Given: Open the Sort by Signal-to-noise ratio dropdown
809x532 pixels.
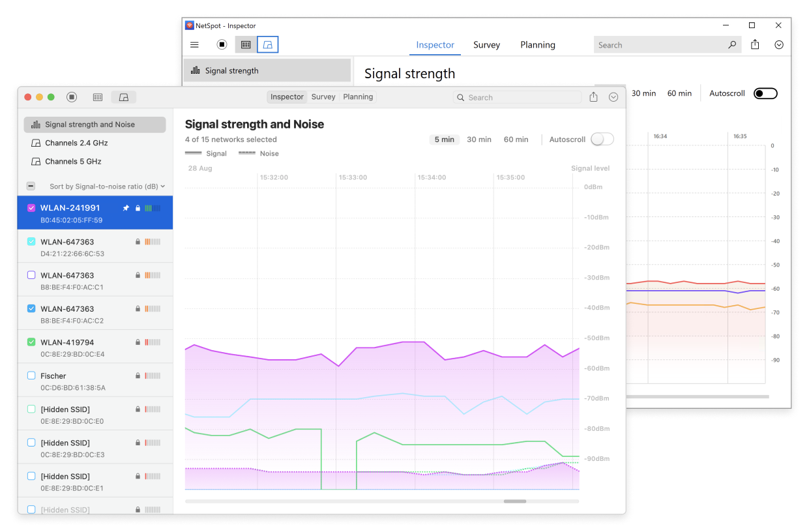Looking at the screenshot, I should pos(106,186).
